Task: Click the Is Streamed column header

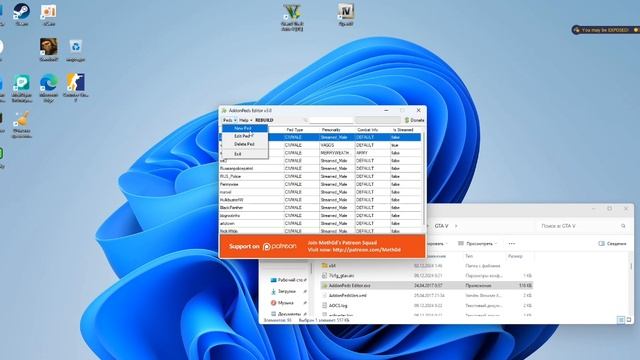Action: click(405, 130)
